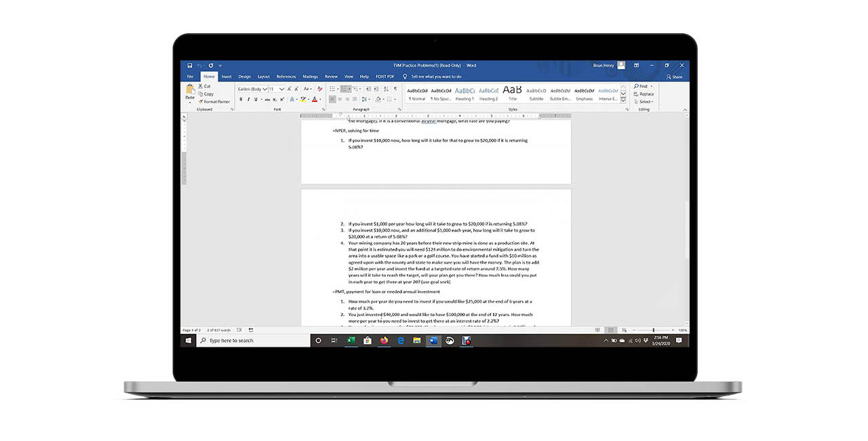Click the zoom slider in the status bar

653,330
